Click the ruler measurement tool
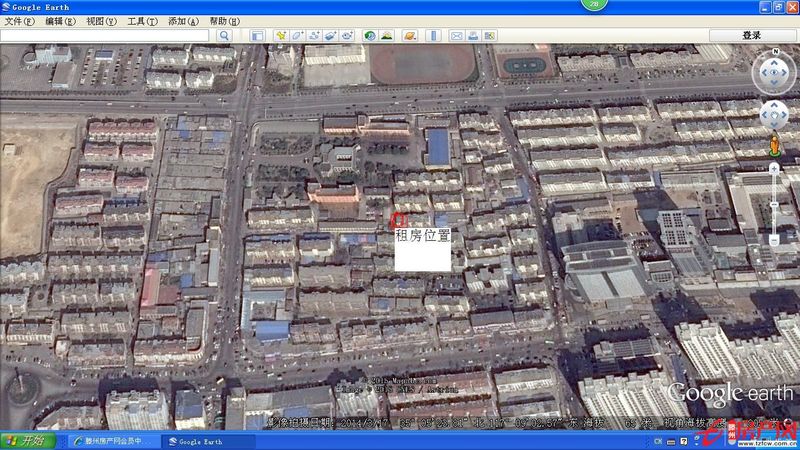 click(x=433, y=36)
